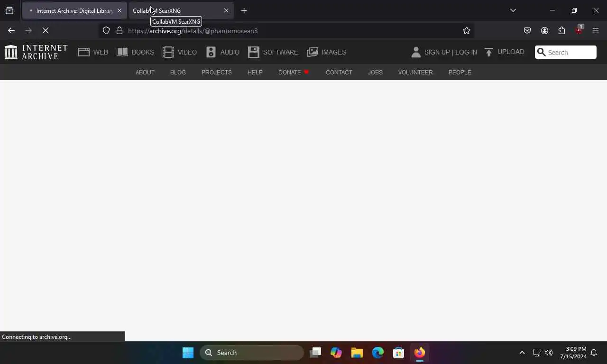
Task: Open clock and calendar flyout
Action: tap(573, 353)
